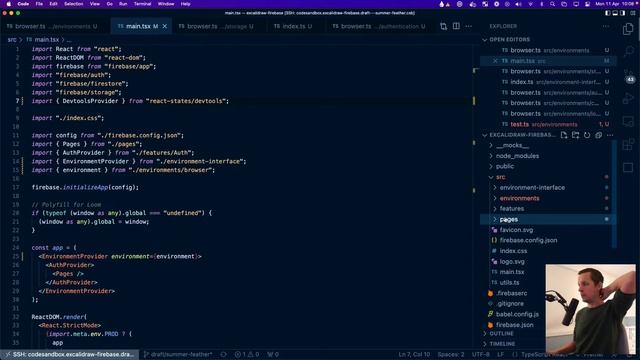Click the draft/summer-feather branch indicator
The height and width of the screenshot is (360, 640).
point(178,354)
